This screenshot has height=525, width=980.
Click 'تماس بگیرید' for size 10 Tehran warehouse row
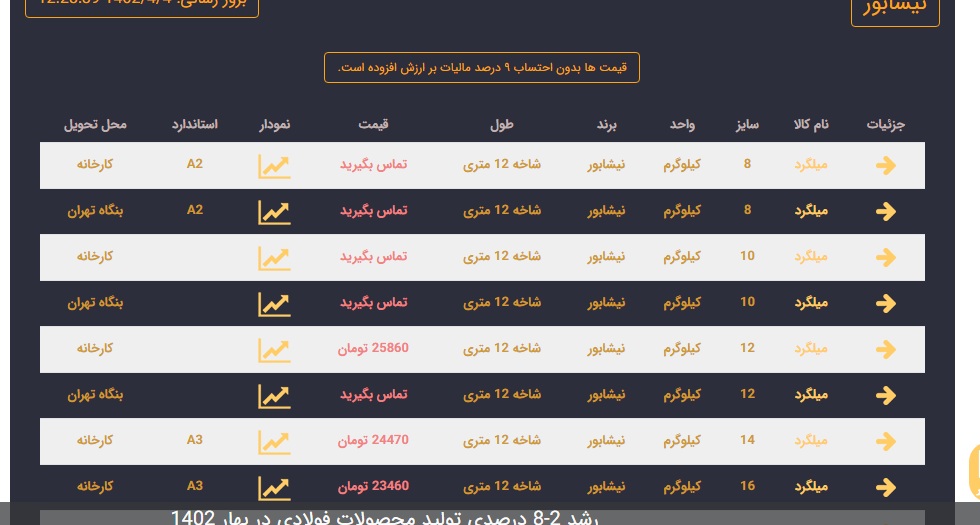pyautogui.click(x=373, y=302)
